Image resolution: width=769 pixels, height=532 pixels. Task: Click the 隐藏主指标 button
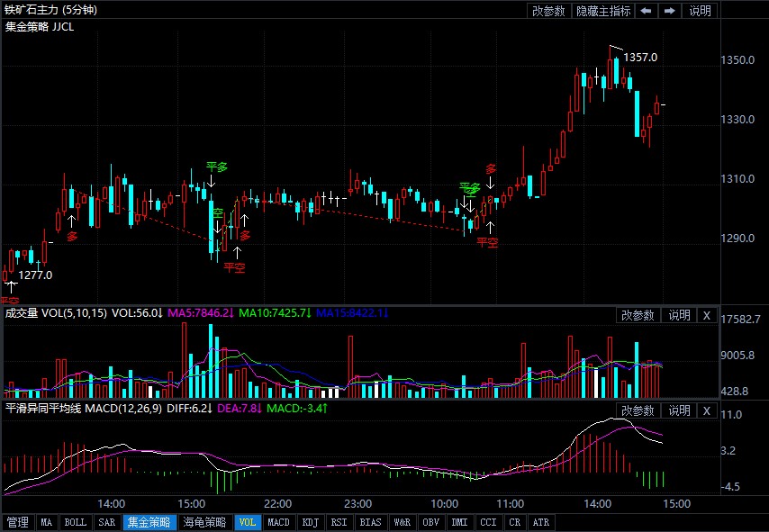(x=603, y=11)
